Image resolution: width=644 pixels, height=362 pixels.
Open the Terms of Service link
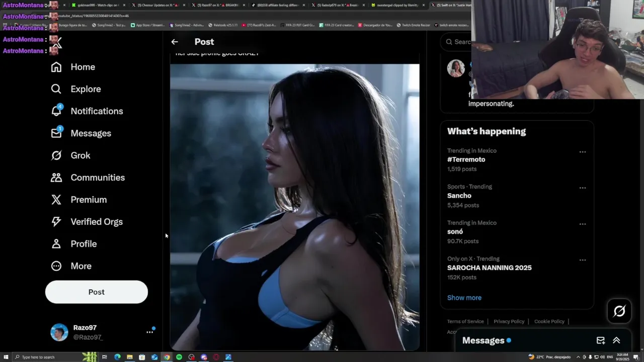pyautogui.click(x=465, y=321)
